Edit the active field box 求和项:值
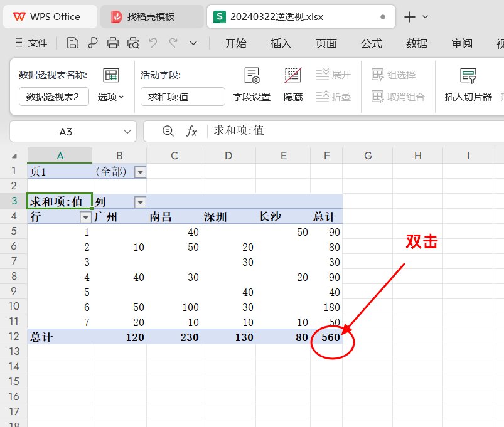 (x=183, y=97)
